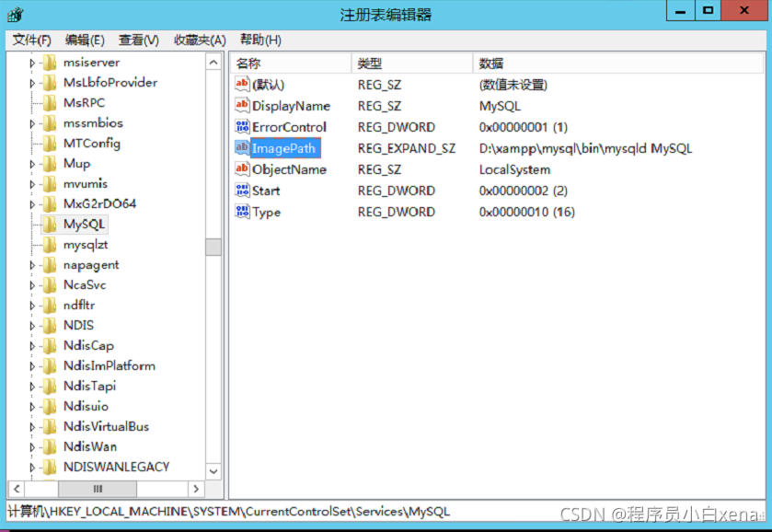This screenshot has width=772, height=532.
Task: Click the tree vertical scrollbar thumb
Action: click(x=213, y=248)
